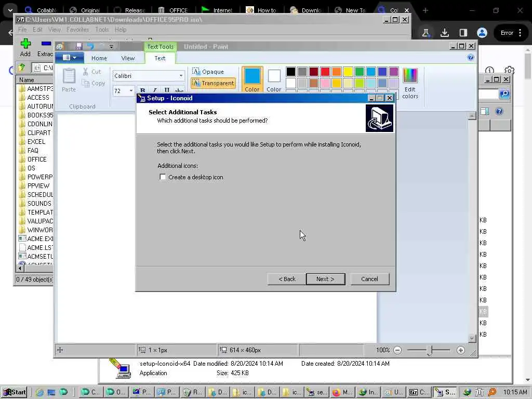
Task: Pick the green color swatch
Action: pos(360,72)
